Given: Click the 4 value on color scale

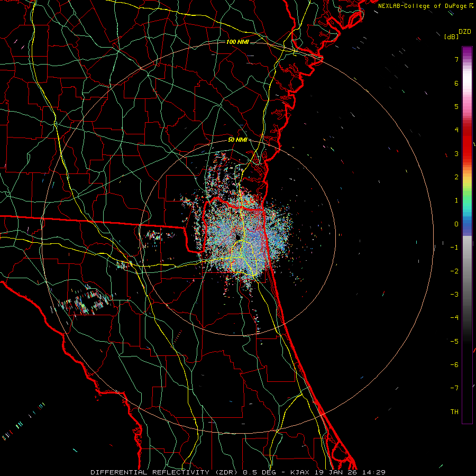Looking at the screenshot, I should coord(456,130).
